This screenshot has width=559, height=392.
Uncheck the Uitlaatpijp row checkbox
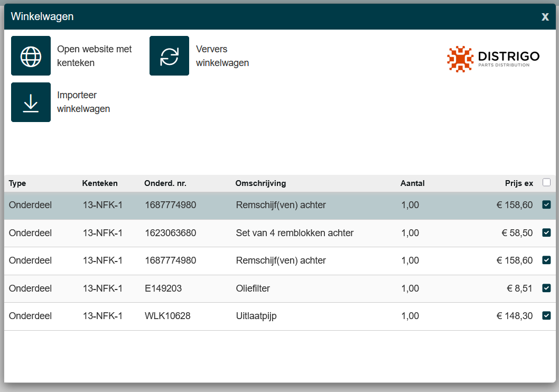pyautogui.click(x=546, y=315)
